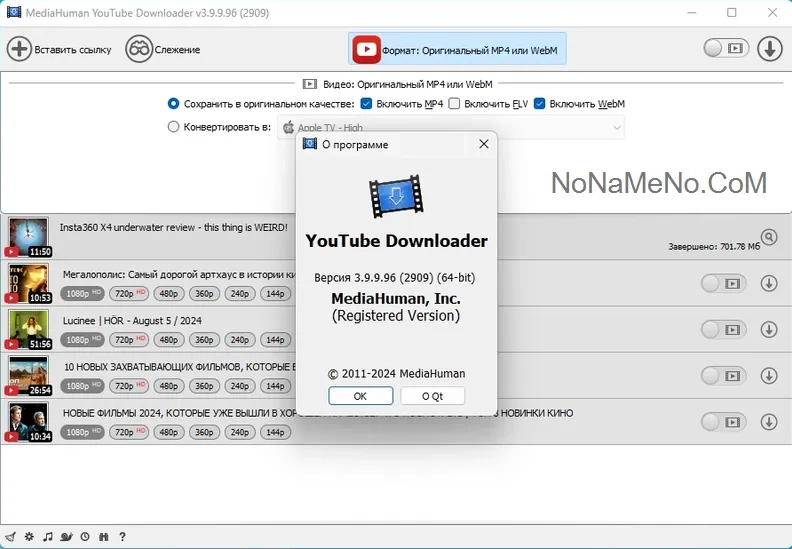792x549 pixels.
Task: Click the snail speed limit icon
Action: click(x=66, y=537)
